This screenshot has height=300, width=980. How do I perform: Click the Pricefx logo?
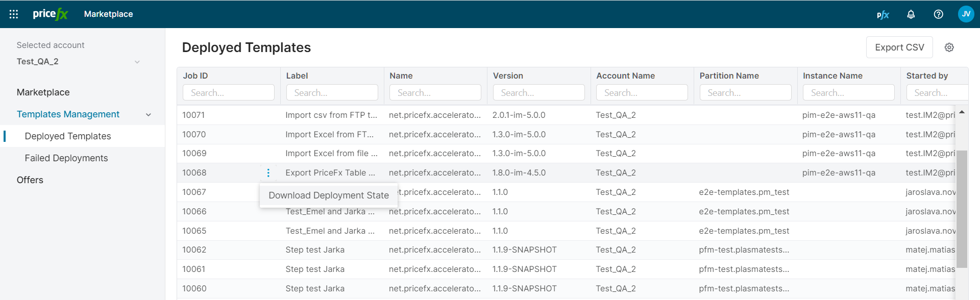[50, 14]
